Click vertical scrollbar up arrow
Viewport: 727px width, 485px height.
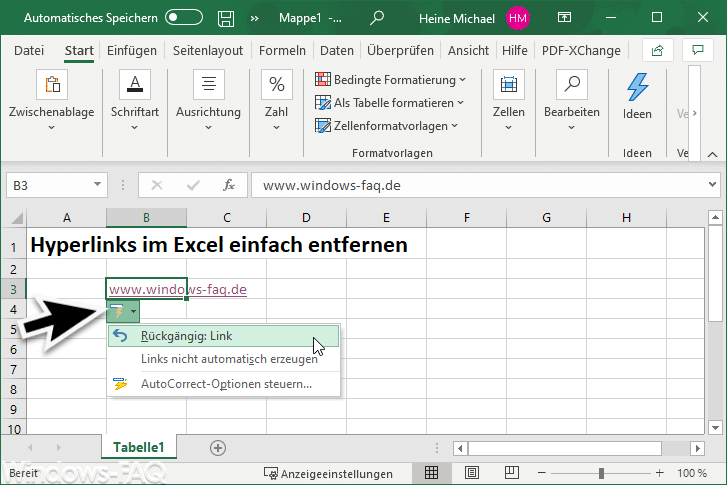715,217
